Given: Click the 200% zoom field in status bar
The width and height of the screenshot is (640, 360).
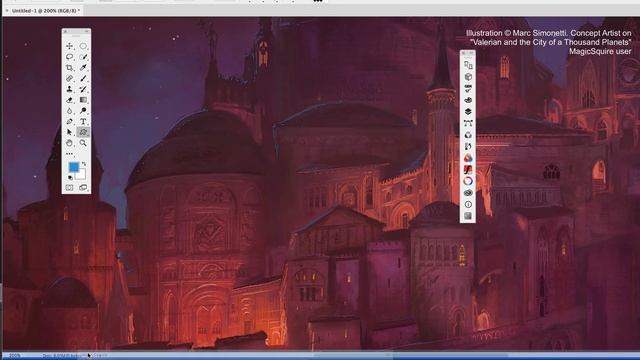Looking at the screenshot, I should tap(15, 356).
